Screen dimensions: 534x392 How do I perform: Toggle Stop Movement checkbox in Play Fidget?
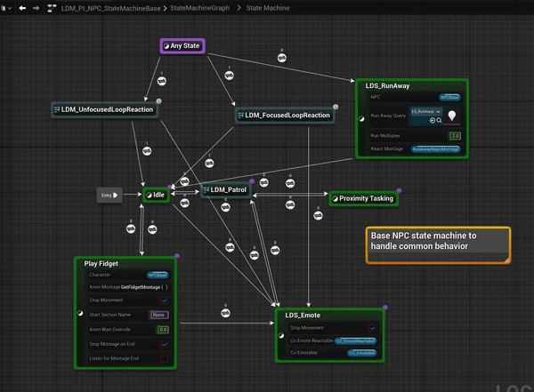coord(165,300)
